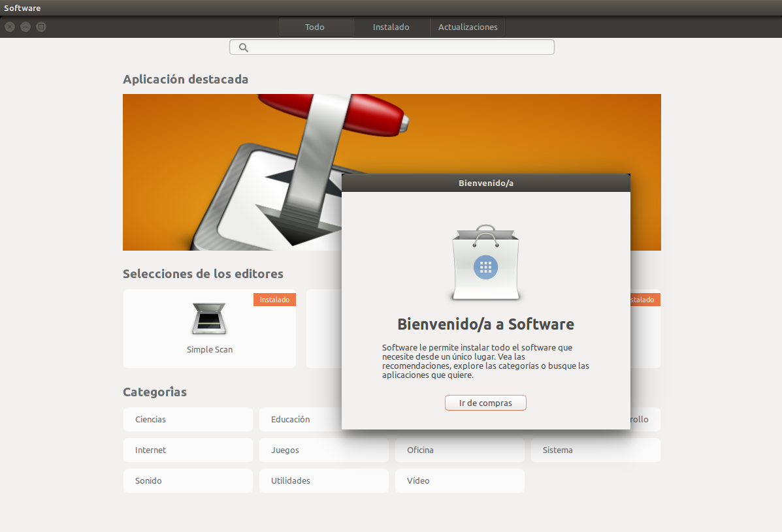The width and height of the screenshot is (782, 532).
Task: Close the Software window
Action: click(10, 27)
